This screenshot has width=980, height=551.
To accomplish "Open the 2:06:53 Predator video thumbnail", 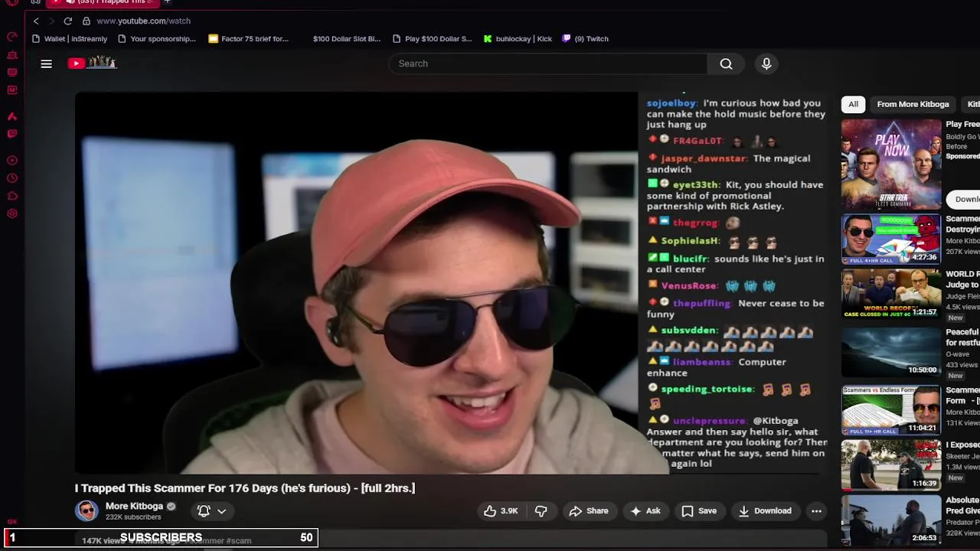I will [891, 520].
